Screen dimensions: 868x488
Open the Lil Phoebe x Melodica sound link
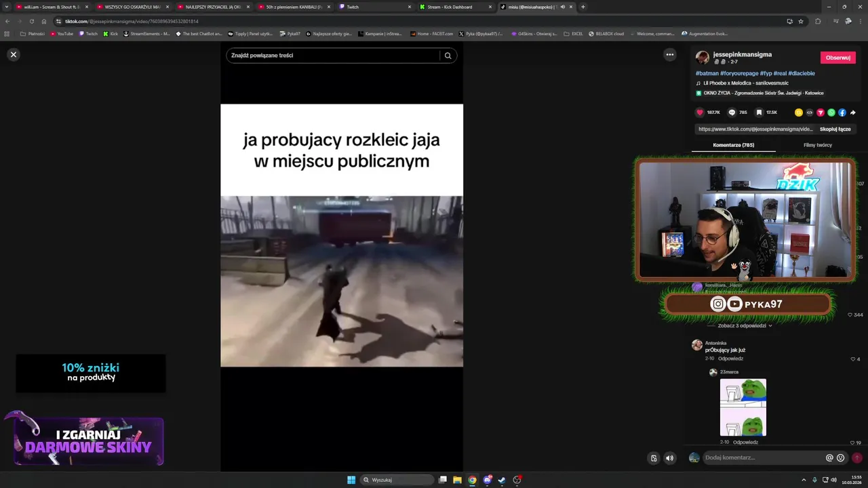745,83
